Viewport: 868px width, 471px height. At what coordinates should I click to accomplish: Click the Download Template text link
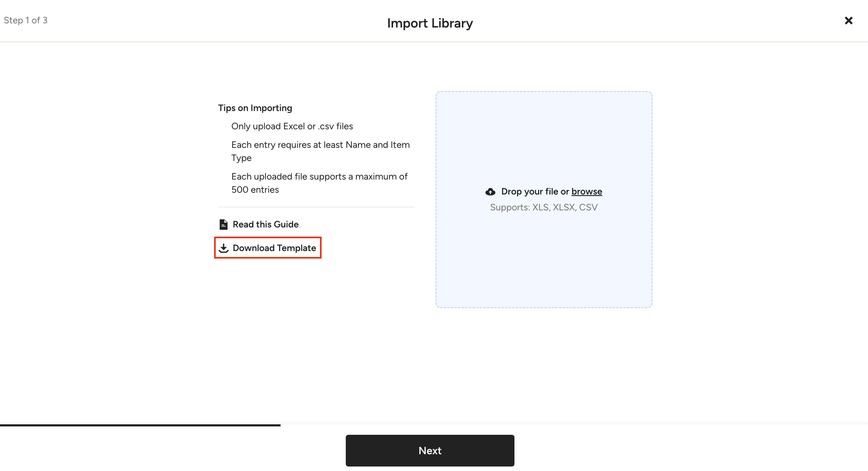point(274,248)
